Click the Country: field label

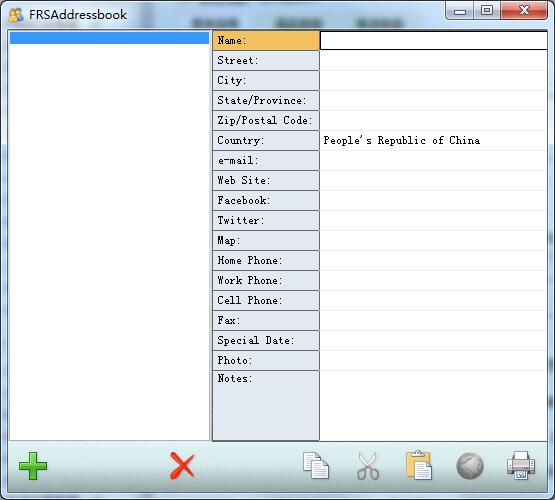(266, 140)
